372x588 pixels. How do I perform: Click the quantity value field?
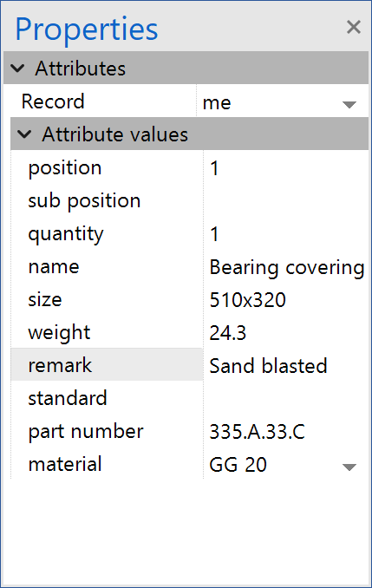coord(286,233)
